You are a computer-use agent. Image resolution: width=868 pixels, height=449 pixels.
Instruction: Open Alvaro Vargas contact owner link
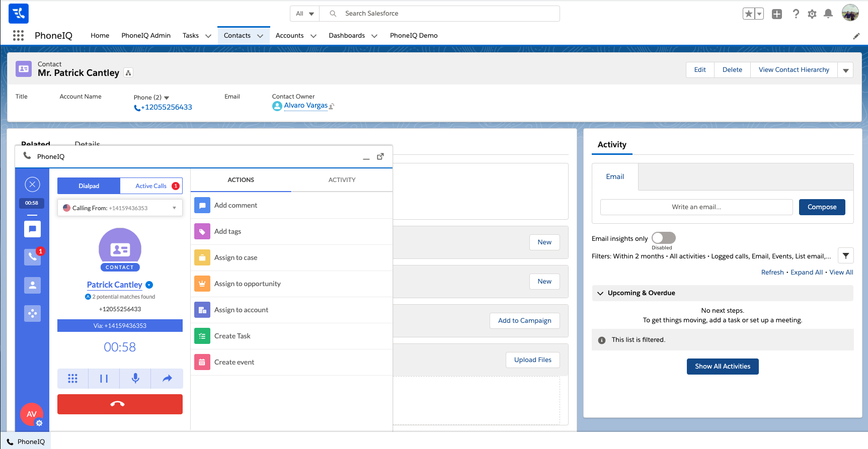click(305, 106)
